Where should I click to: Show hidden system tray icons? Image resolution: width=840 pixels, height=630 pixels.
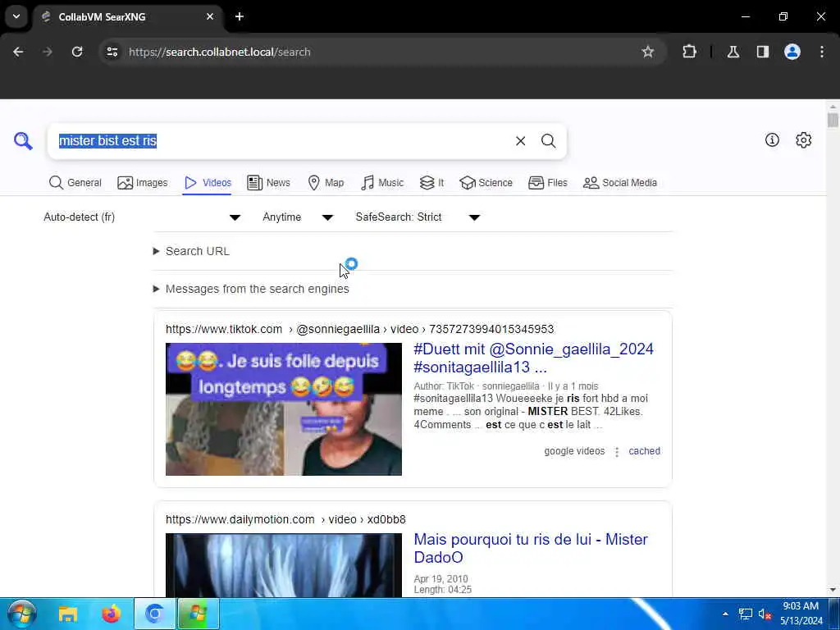pos(725,614)
